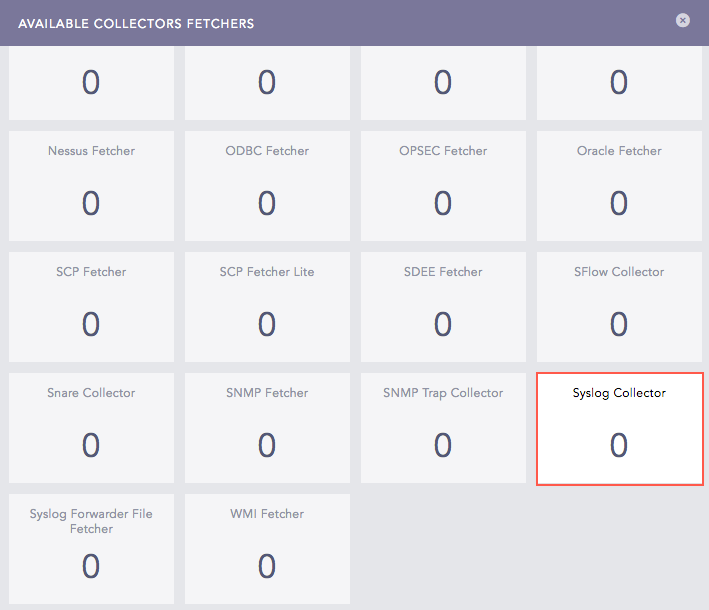Click the Available Collectors Fetchers header title

click(136, 23)
